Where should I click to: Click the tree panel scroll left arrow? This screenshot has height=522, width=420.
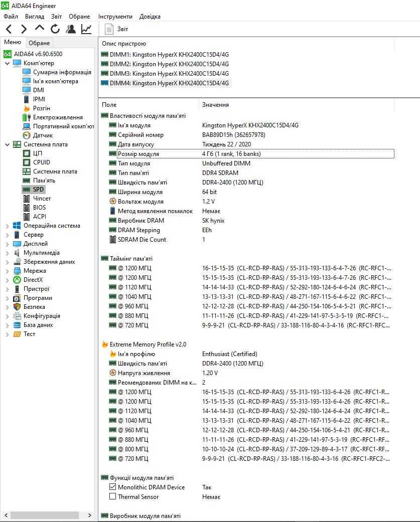(x=6, y=515)
